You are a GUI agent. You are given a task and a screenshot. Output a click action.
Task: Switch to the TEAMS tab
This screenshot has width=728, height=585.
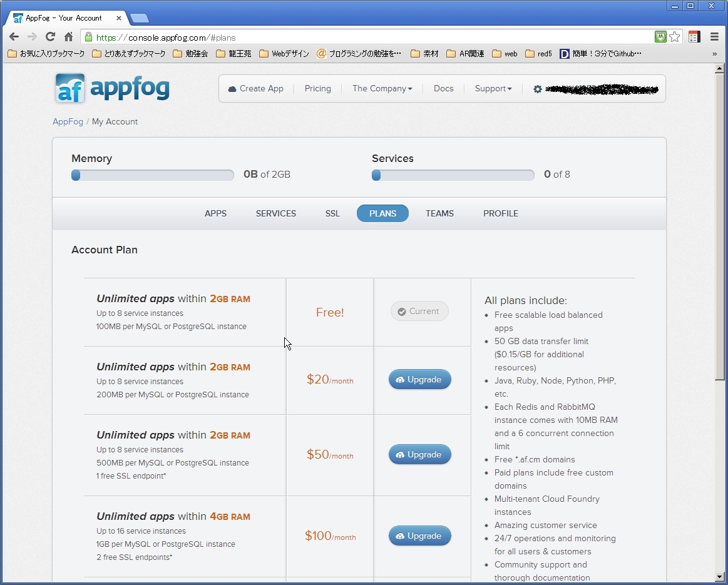point(439,213)
